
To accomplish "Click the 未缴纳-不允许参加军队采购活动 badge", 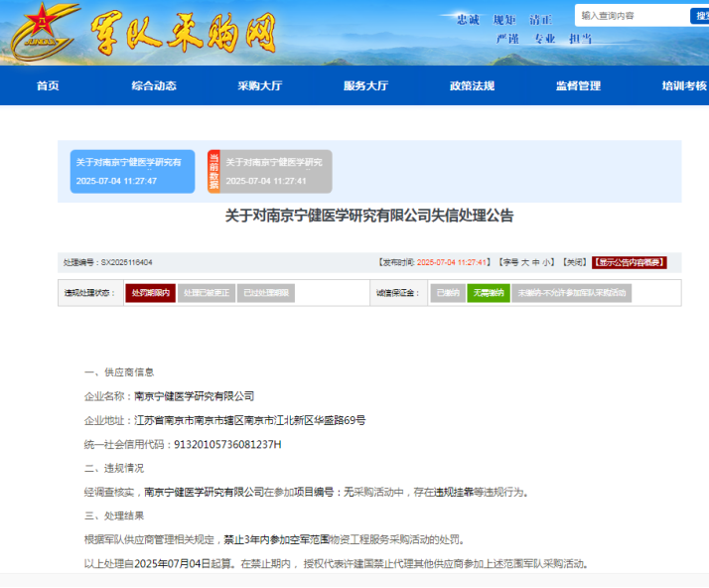I will click(572, 293).
